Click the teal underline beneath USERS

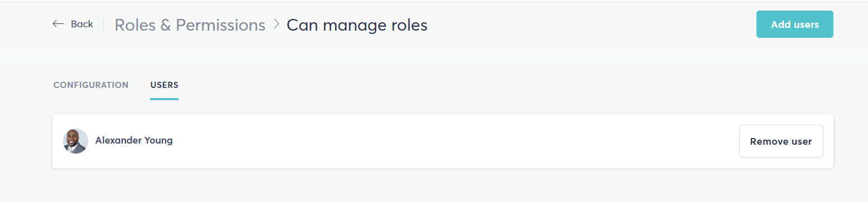tap(164, 99)
